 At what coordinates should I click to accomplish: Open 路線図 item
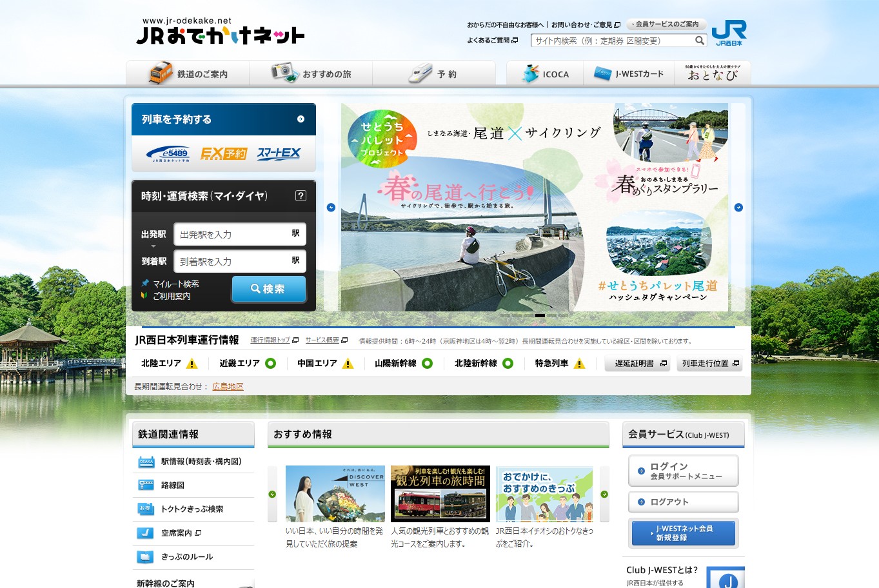[x=193, y=485]
